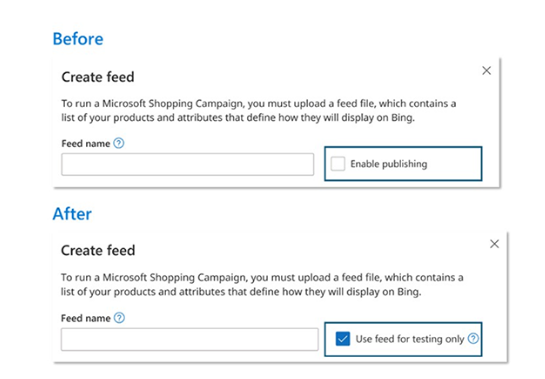The width and height of the screenshot is (545, 379).
Task: Click the Create feed title in After dialog
Action: (x=98, y=250)
